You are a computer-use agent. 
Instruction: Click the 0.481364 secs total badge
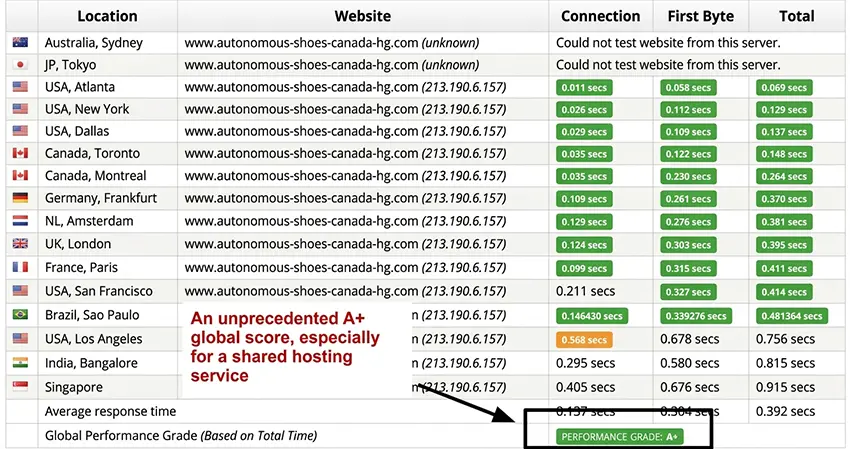tap(791, 316)
